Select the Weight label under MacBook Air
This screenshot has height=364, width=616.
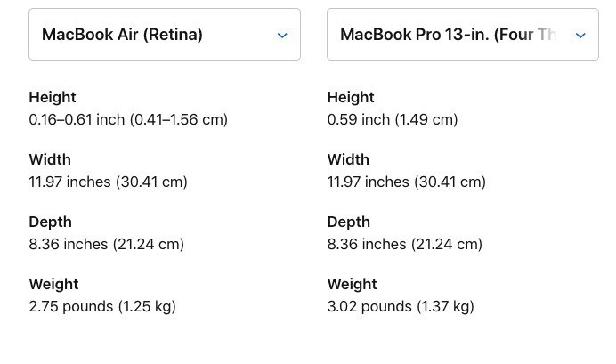(x=53, y=284)
